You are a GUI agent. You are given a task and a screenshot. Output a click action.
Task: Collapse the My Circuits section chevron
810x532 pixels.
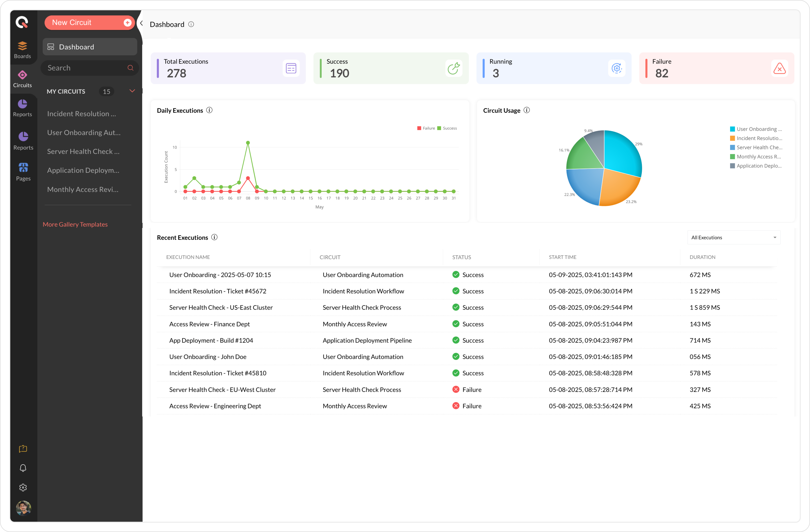point(132,91)
